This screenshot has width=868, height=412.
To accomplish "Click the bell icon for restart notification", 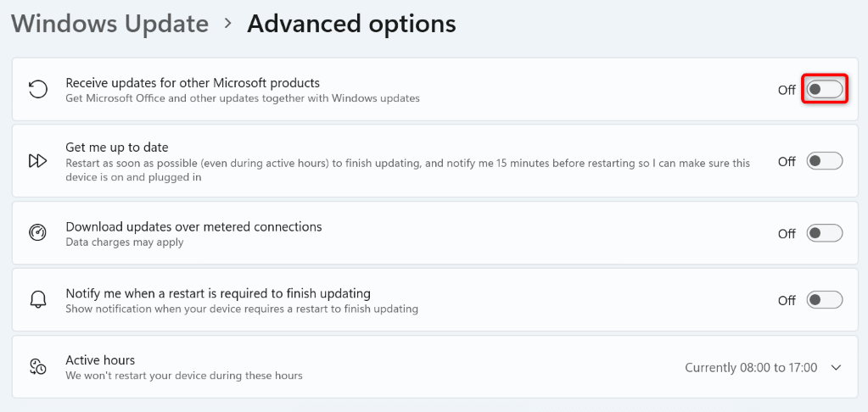I will click(x=37, y=300).
